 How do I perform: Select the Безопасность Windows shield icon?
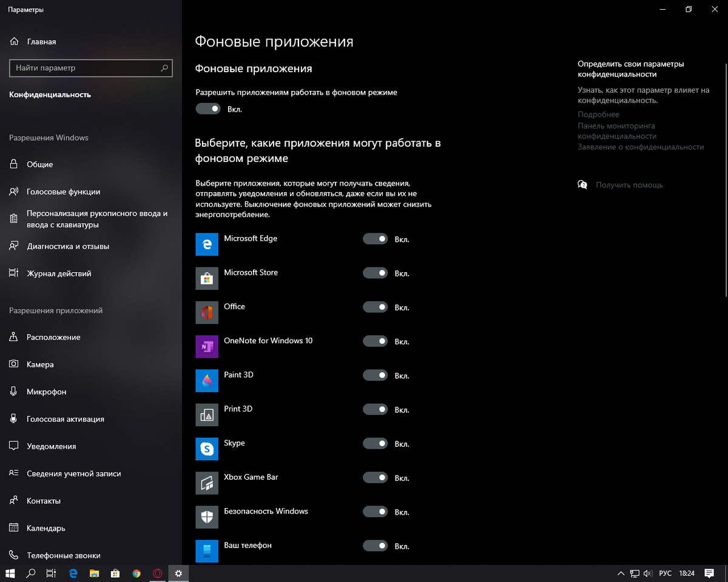(207, 517)
